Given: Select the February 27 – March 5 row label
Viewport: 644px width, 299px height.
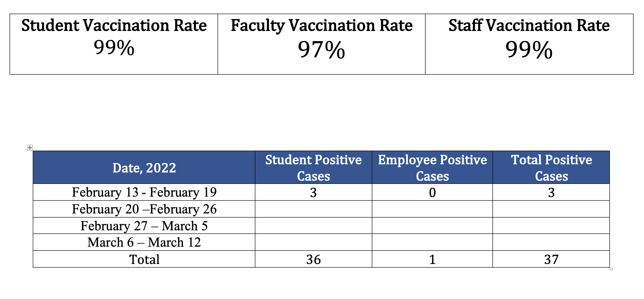Looking at the screenshot, I should pyautogui.click(x=144, y=226).
